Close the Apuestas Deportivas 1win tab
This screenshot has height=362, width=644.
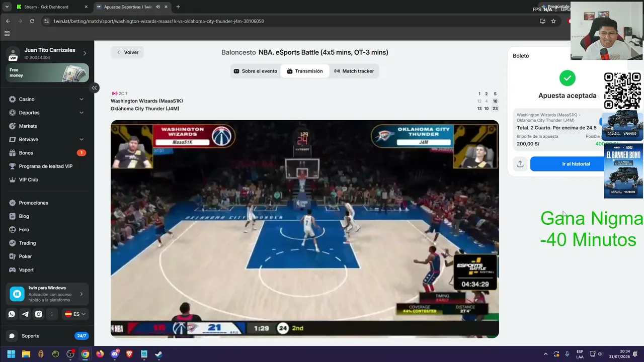coord(166,7)
